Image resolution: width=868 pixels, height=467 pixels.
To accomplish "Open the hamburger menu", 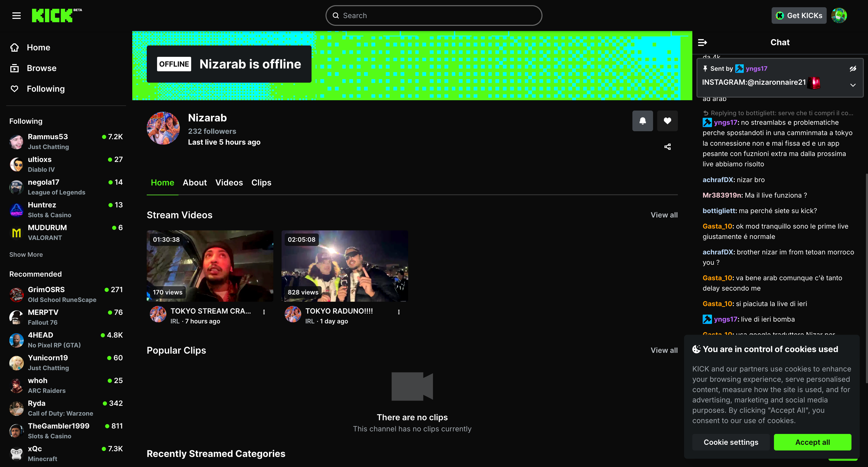I will [17, 15].
